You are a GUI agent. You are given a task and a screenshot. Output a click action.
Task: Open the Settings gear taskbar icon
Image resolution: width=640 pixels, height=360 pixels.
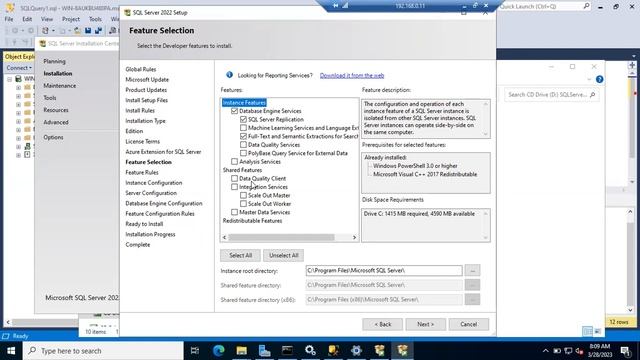[356, 351]
